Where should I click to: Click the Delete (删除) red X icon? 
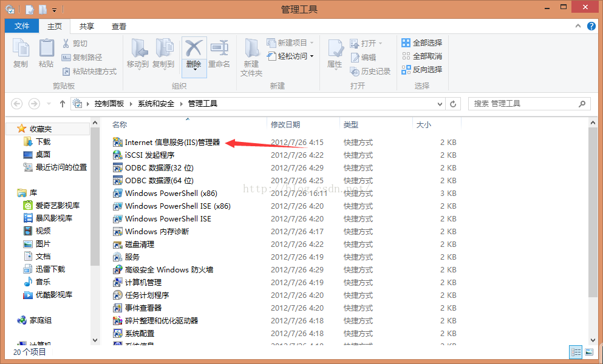[x=194, y=49]
